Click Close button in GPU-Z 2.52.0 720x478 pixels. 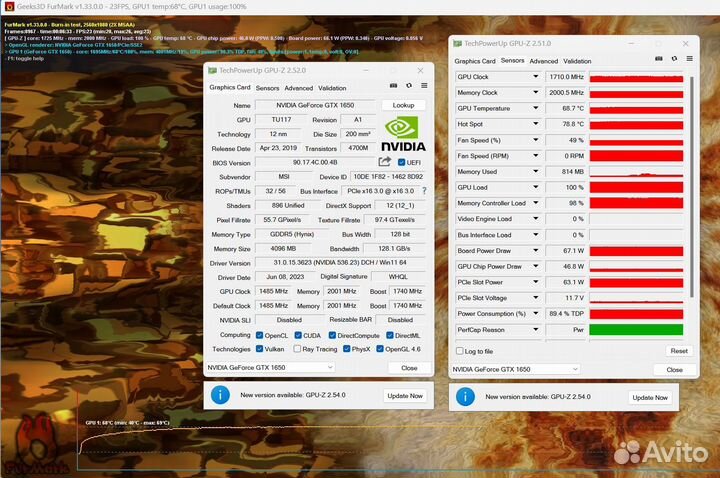[x=409, y=368]
